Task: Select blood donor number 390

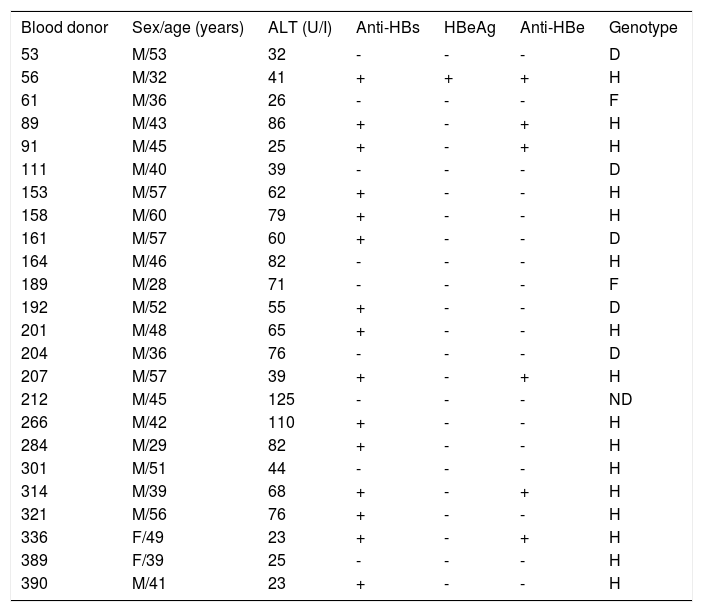Action: click(34, 585)
